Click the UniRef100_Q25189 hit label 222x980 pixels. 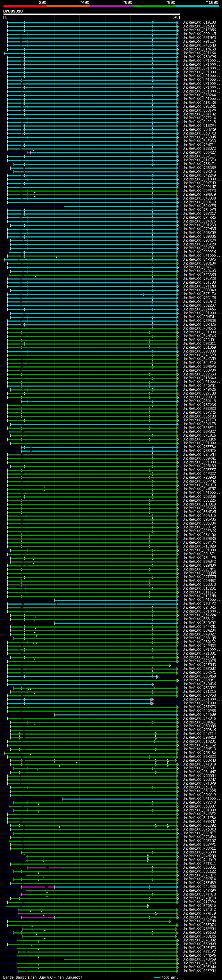tap(199, 465)
